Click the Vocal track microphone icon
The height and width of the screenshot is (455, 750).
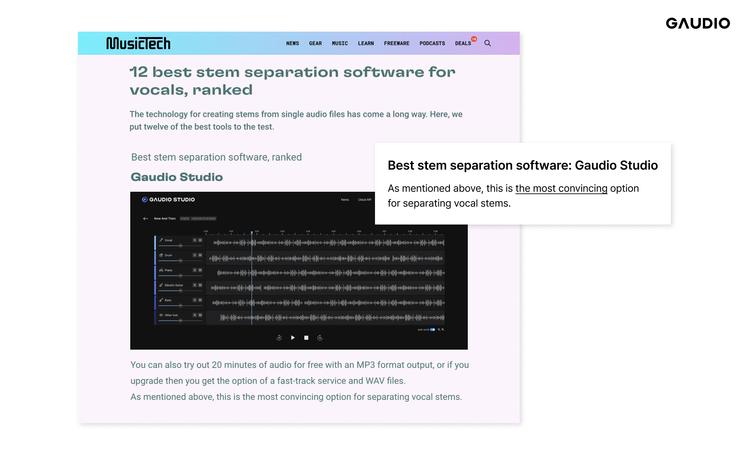[161, 241]
